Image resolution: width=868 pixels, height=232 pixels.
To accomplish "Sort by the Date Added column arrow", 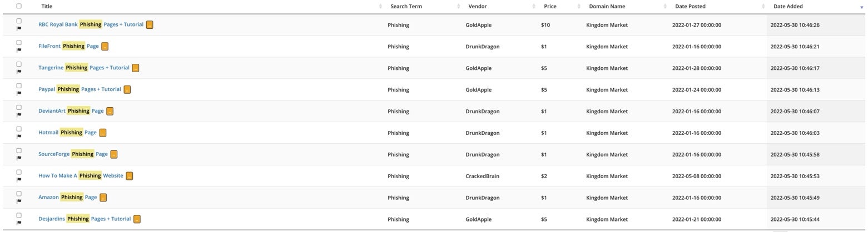I will point(862,7).
